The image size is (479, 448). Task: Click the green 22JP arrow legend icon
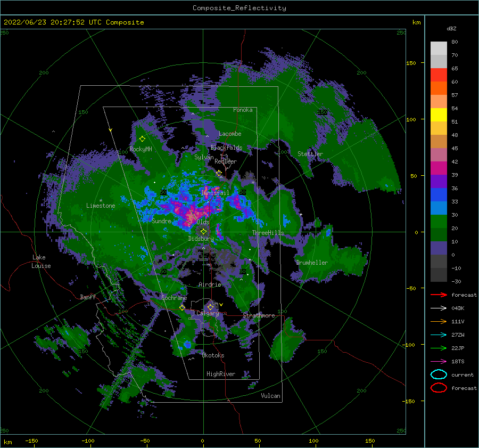tap(439, 348)
